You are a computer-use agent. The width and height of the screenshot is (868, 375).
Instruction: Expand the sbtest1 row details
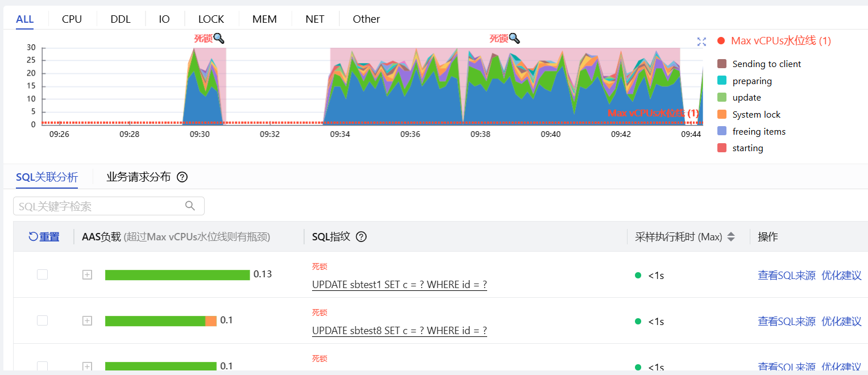point(87,274)
